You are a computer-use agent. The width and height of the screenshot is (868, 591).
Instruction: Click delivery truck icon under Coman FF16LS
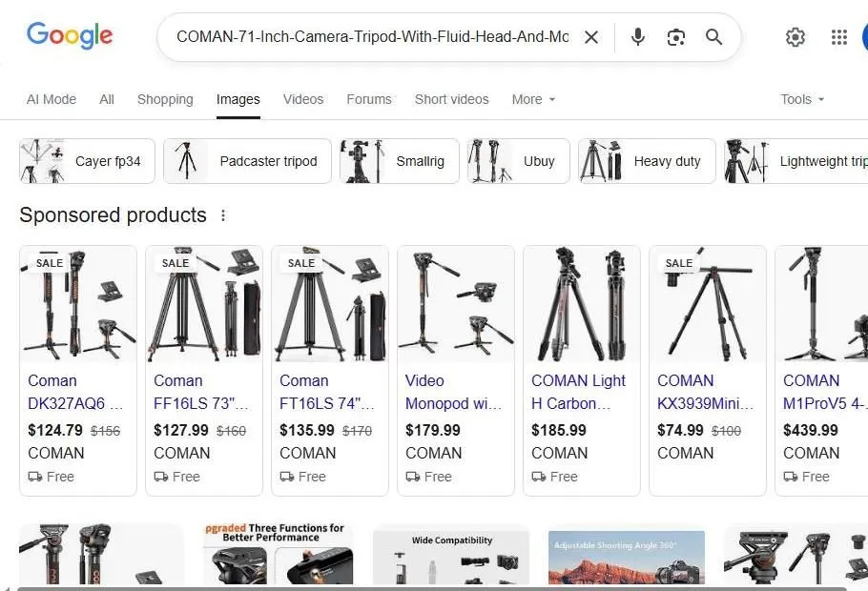[x=161, y=477]
